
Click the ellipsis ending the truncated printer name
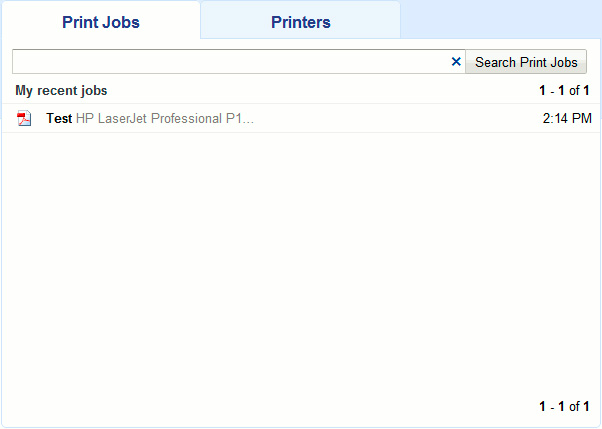tap(250, 118)
